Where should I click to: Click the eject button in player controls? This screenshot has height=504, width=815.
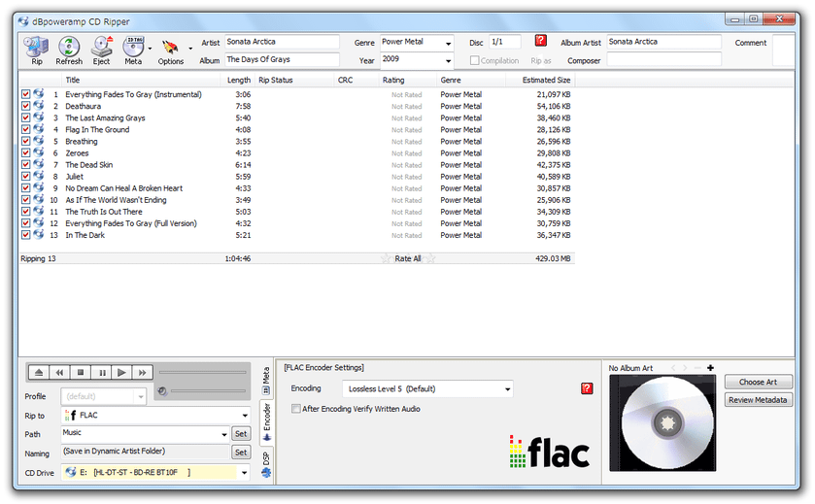39,372
